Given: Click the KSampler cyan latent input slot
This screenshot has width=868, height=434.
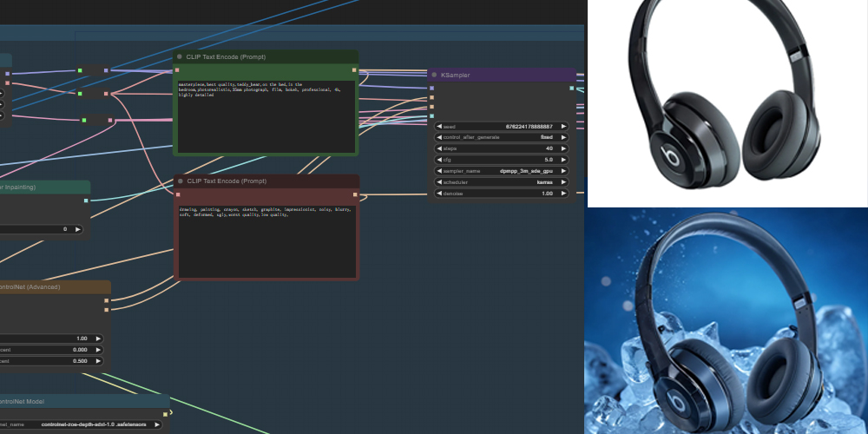Looking at the screenshot, I should [431, 116].
